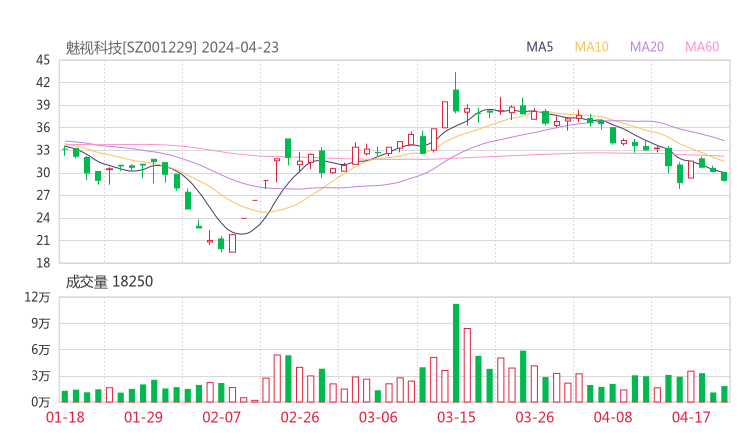Screen dimensions: 740x440
Task: Click the 6万 volume axis label
Action: (x=41, y=350)
